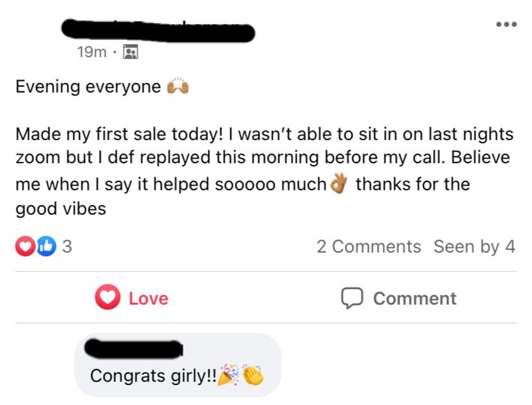Show the "Seen by 4" viewer list
Viewport: 532px width, 405px height.
click(474, 247)
